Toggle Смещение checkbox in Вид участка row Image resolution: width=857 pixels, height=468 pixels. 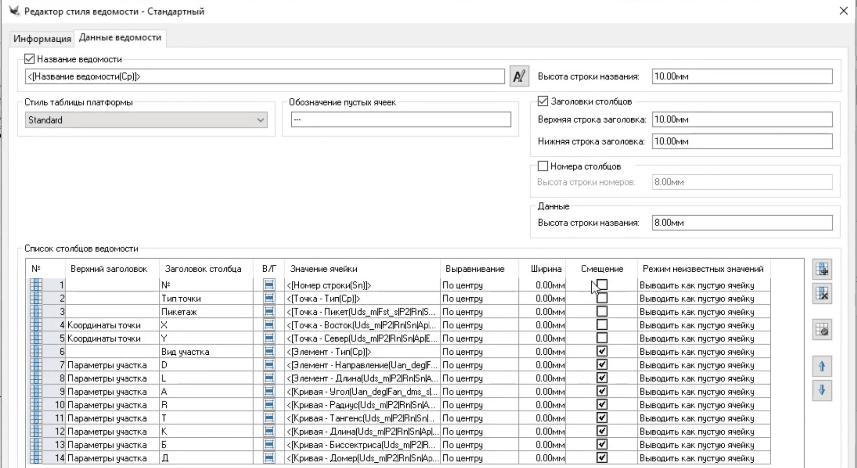[601, 352]
